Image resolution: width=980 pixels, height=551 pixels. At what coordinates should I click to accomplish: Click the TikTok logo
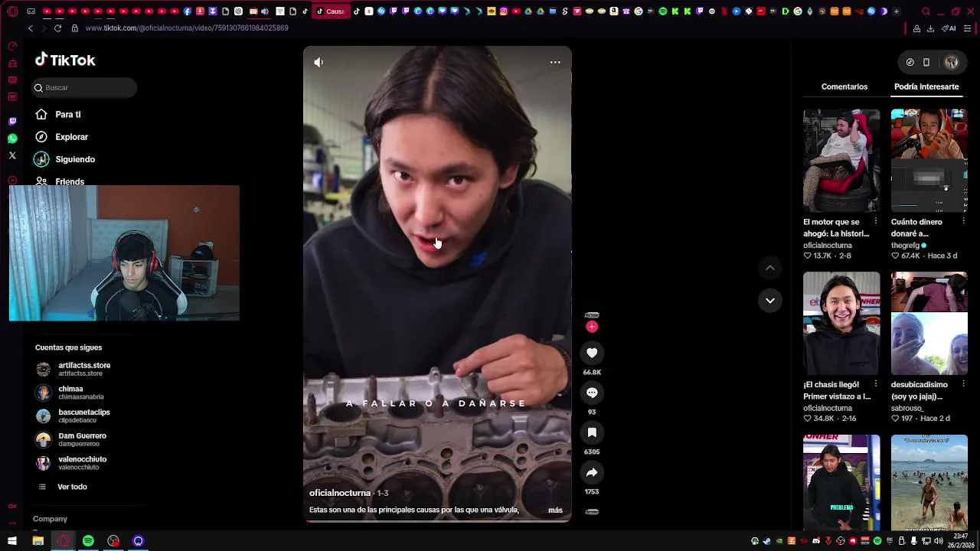pos(65,60)
